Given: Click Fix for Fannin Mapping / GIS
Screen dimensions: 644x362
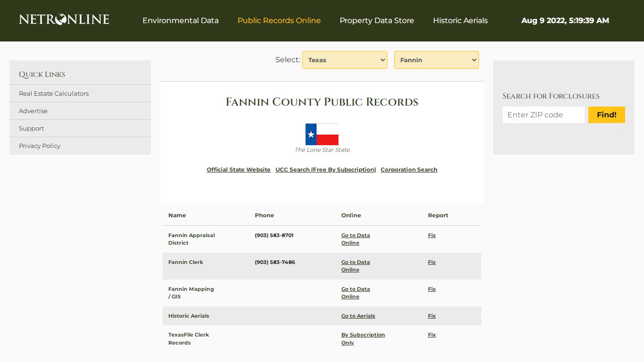Looking at the screenshot, I should click(x=432, y=289).
